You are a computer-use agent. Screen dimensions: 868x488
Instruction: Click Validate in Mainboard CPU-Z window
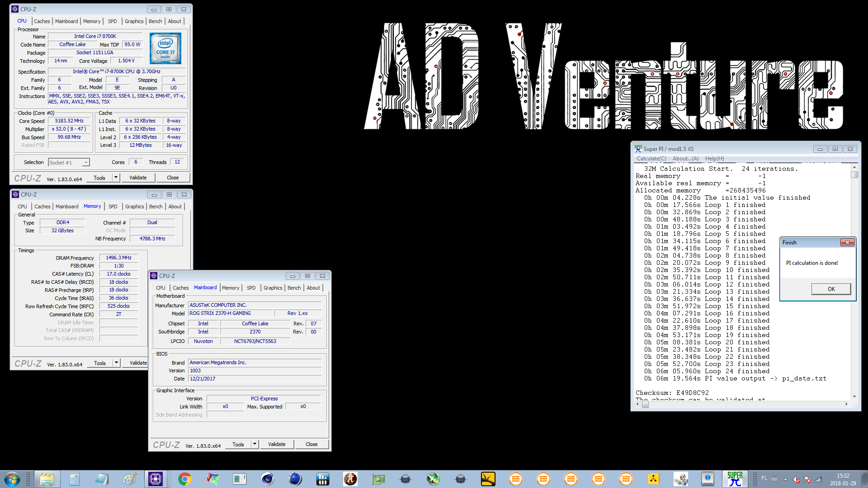coord(277,444)
